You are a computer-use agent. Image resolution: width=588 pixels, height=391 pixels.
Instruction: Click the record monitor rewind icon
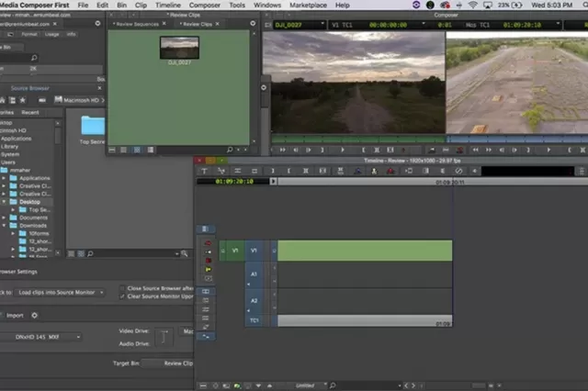pos(475,150)
